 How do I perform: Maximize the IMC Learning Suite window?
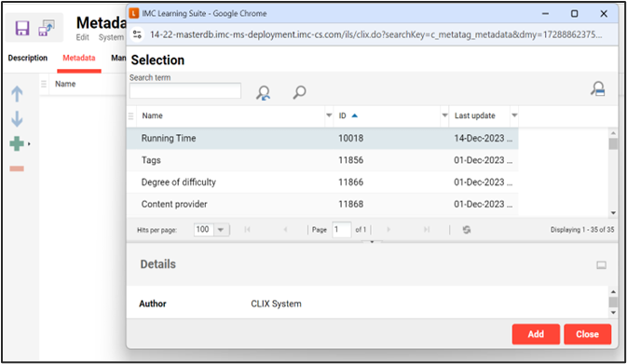point(574,14)
